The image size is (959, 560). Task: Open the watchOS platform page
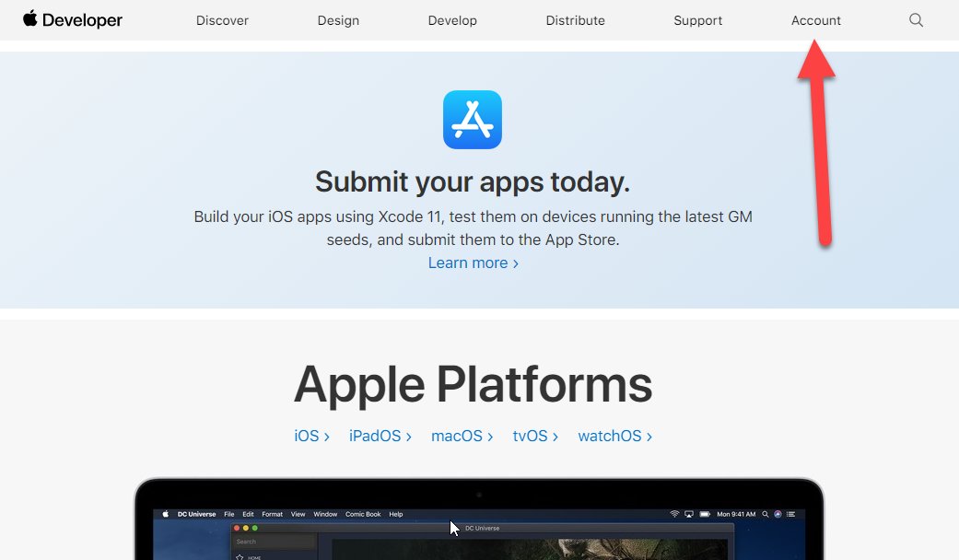point(609,436)
